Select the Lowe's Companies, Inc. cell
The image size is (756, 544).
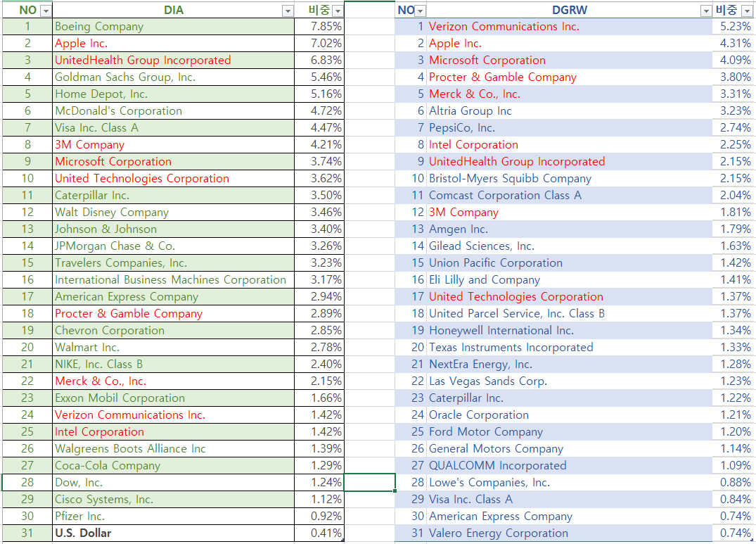[570, 482]
